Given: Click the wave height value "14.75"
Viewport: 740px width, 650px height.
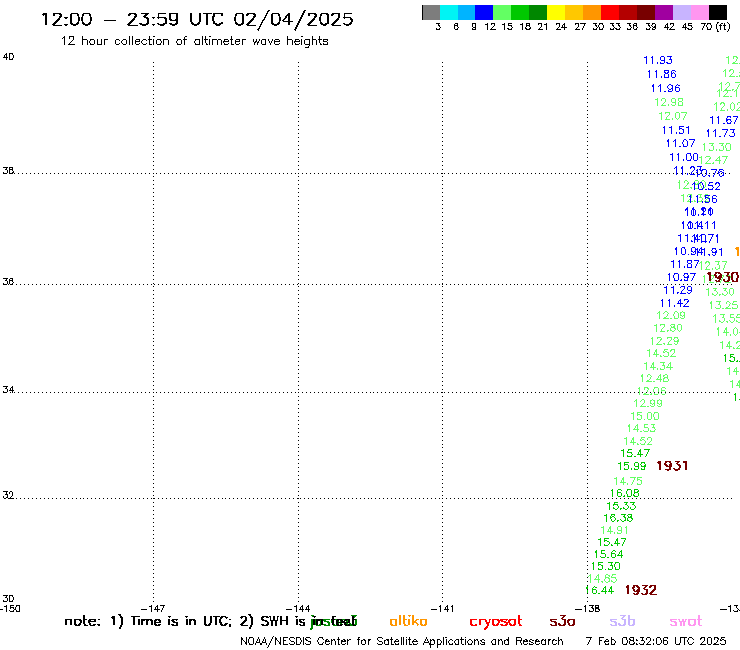Looking at the screenshot, I should (x=628, y=481).
